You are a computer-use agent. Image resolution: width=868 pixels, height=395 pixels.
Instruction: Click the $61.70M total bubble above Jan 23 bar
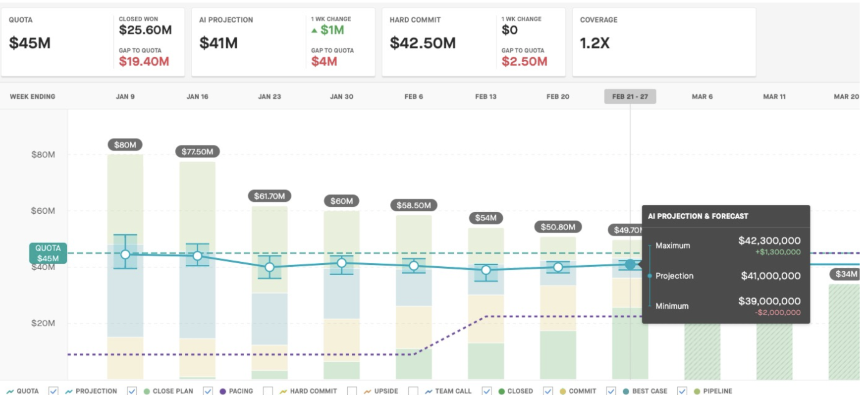(x=269, y=196)
